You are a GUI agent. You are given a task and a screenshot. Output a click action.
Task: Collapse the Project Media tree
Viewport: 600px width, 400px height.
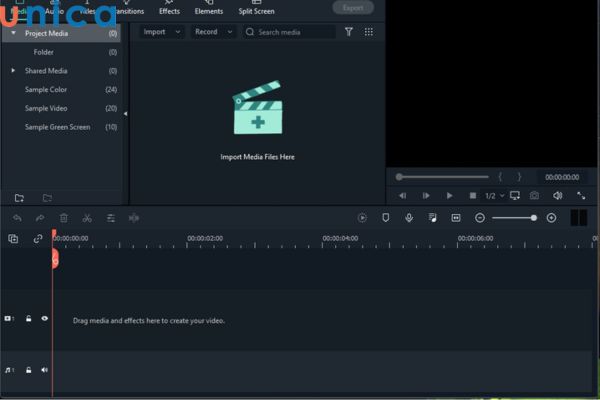(x=13, y=33)
